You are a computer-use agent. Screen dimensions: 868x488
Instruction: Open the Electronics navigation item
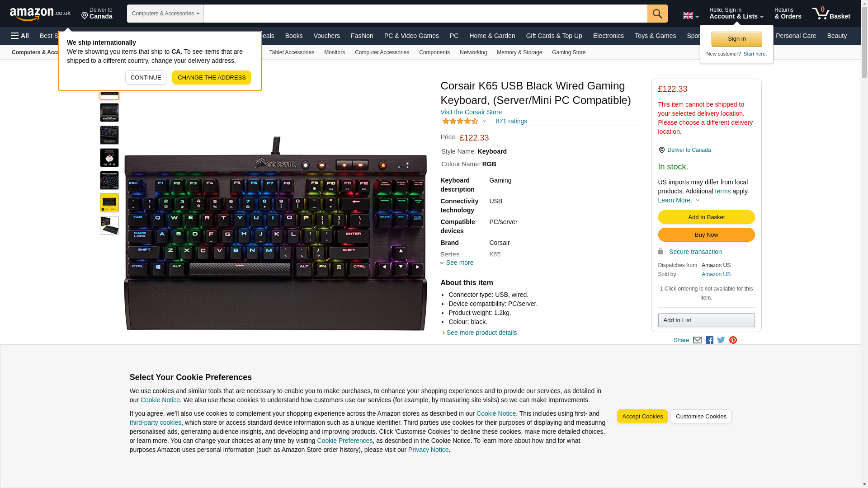608,36
